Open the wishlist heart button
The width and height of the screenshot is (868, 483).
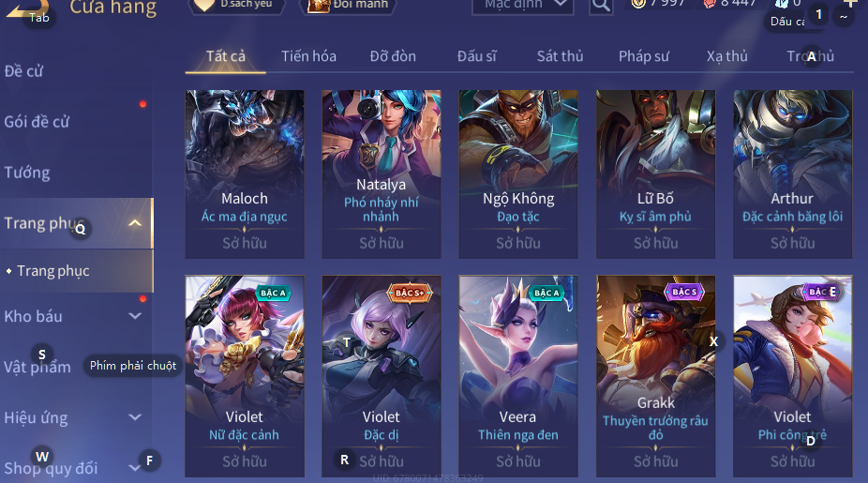[238, 5]
